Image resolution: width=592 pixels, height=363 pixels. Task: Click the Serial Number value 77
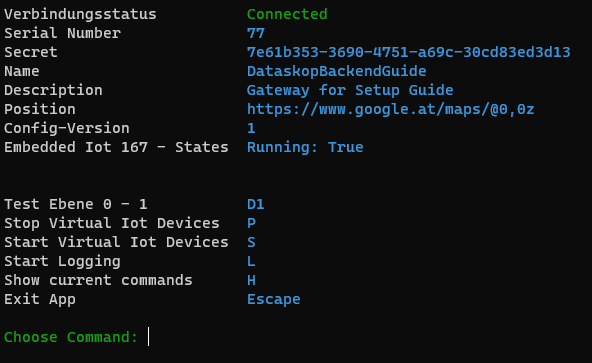pos(256,33)
